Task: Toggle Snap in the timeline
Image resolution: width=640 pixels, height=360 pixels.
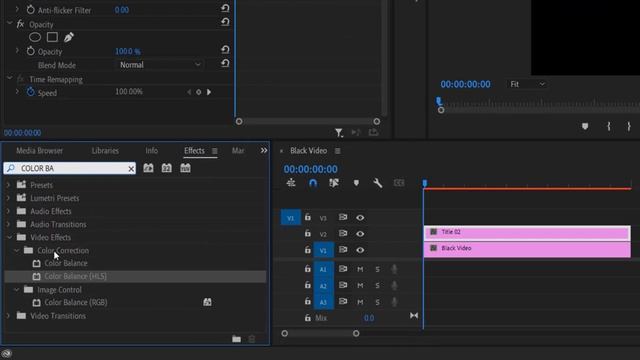Action: coord(313,183)
